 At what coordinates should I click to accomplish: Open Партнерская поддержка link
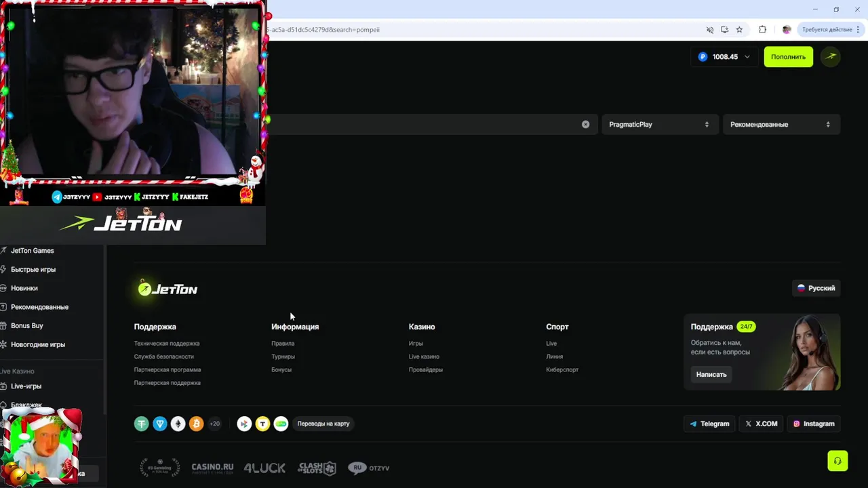(167, 383)
